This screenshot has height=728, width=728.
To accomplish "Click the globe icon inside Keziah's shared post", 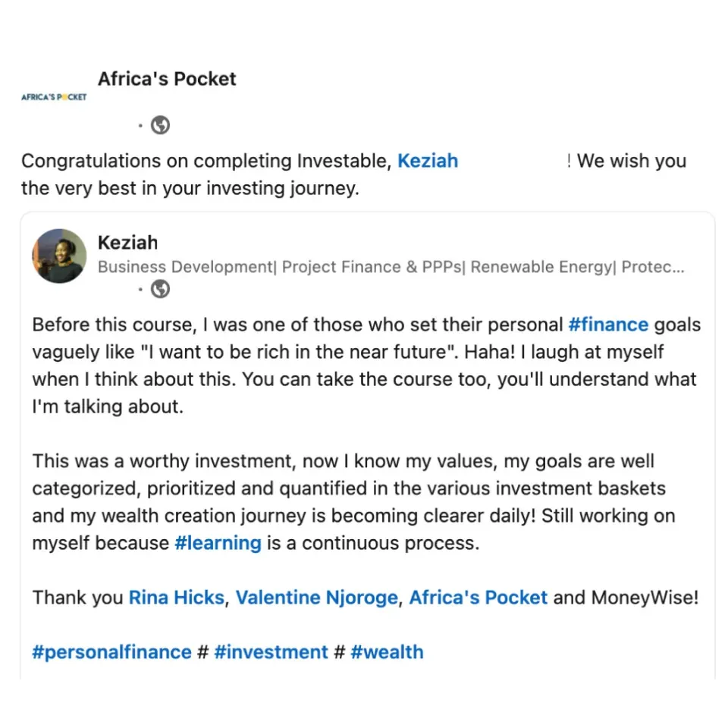I will pos(160,289).
